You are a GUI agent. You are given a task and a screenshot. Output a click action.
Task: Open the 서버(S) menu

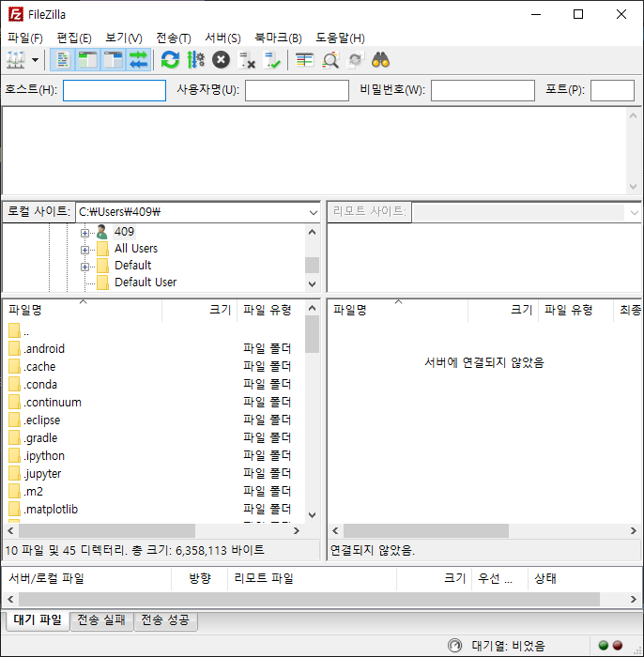pos(222,38)
